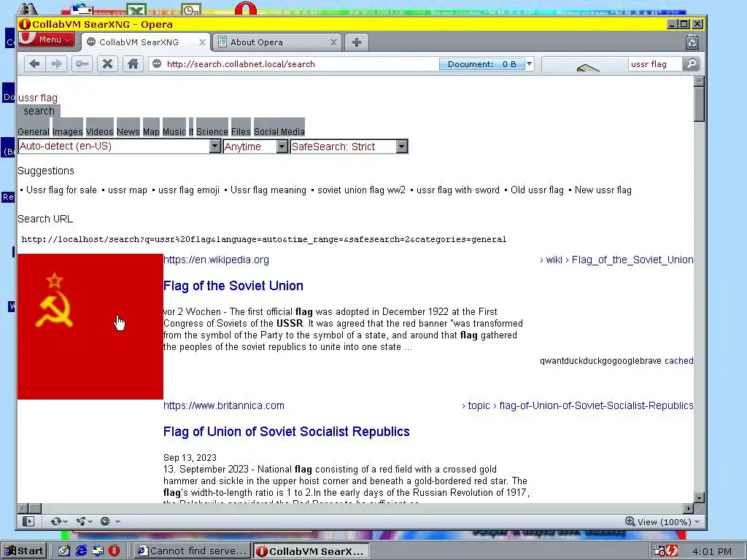The height and width of the screenshot is (560, 747).
Task: Click the zoom View magnifier icon
Action: coord(630,521)
